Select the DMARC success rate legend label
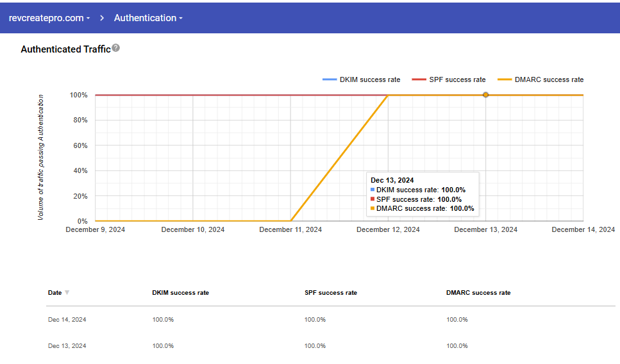620x364 pixels. 549,80
